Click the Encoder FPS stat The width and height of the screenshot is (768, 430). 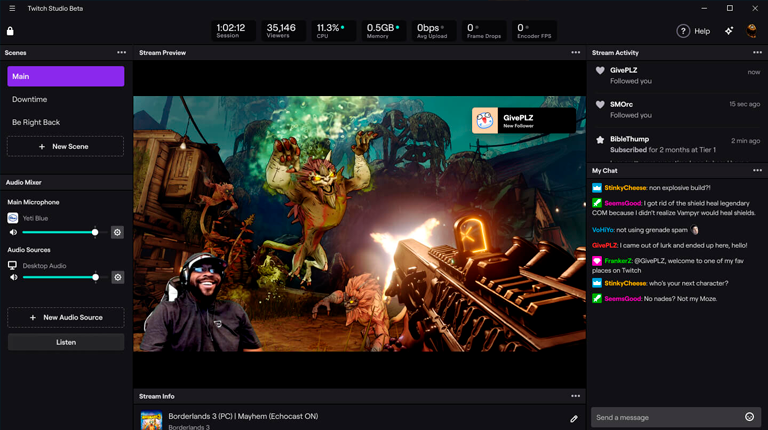[x=534, y=30]
